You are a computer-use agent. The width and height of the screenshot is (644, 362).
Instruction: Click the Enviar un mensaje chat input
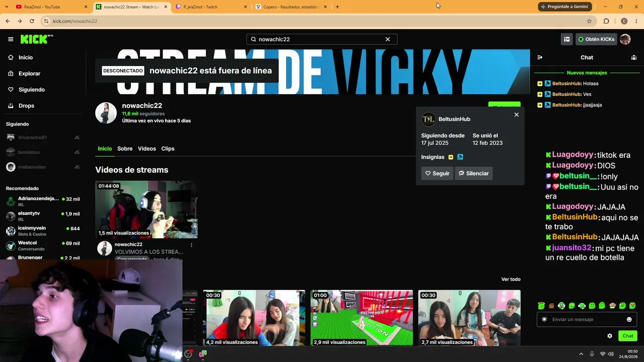point(587,319)
